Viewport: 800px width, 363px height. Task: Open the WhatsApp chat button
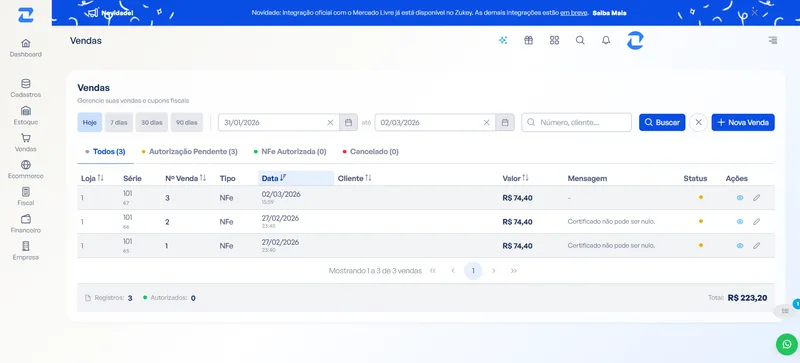tap(786, 344)
